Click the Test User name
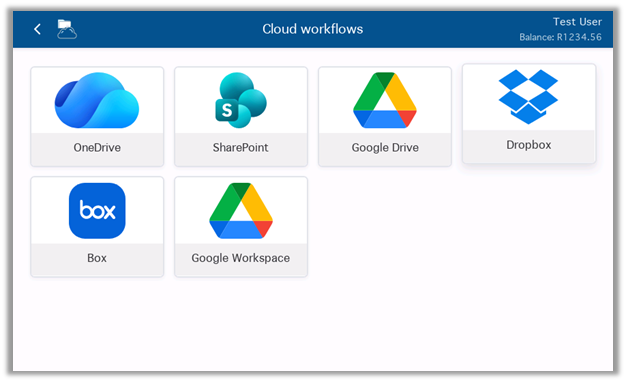The height and width of the screenshot is (382, 626). pyautogui.click(x=577, y=22)
